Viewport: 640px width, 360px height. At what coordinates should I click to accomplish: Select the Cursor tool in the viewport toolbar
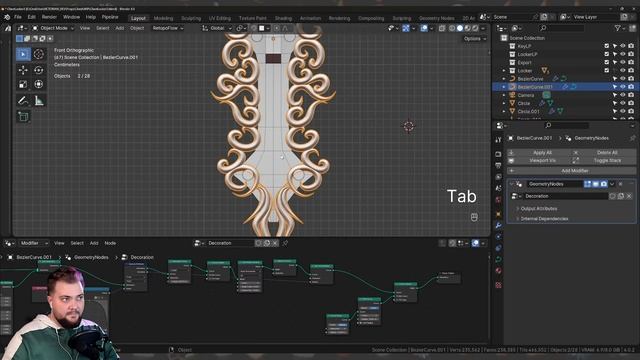point(39,54)
